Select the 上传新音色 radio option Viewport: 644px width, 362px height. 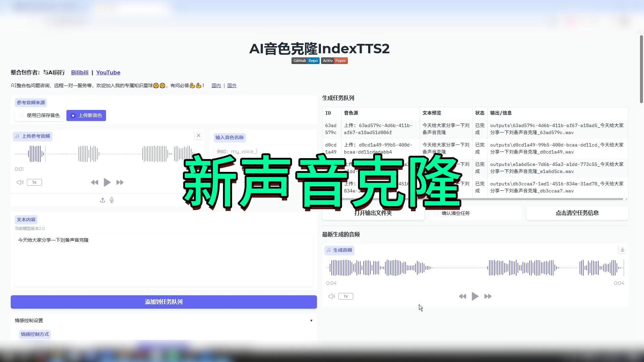(73, 115)
